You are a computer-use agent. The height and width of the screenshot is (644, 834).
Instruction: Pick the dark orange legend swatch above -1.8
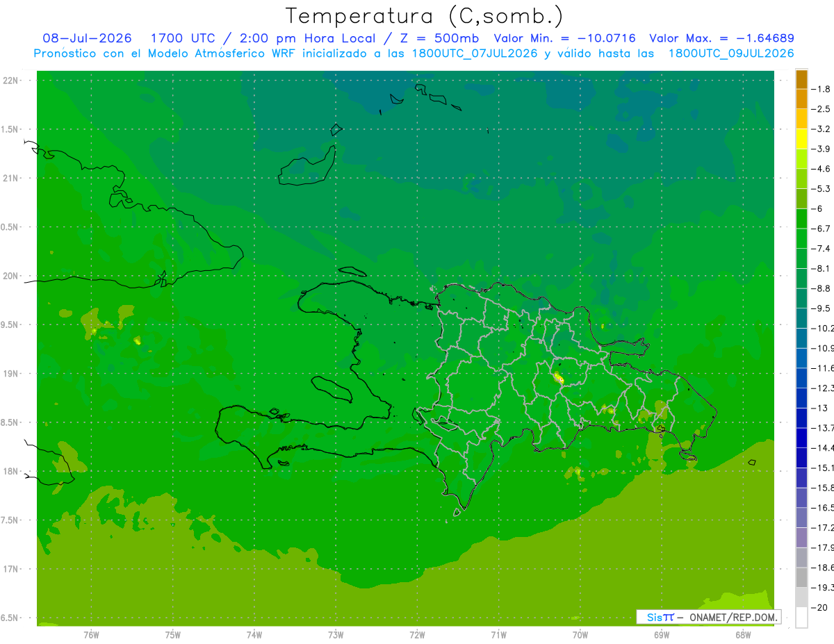[x=801, y=79]
